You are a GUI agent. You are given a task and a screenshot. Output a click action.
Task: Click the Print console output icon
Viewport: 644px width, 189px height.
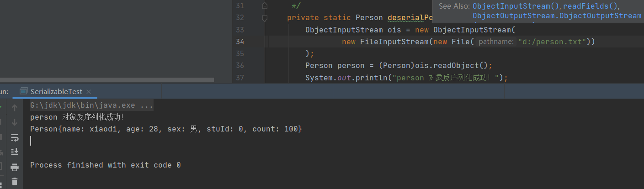[15, 167]
